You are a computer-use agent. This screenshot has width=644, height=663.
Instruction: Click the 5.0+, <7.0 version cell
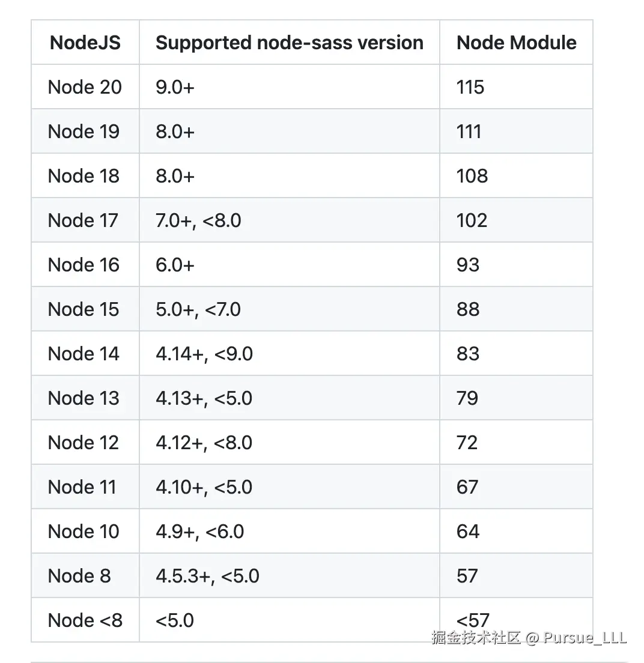[x=198, y=309]
